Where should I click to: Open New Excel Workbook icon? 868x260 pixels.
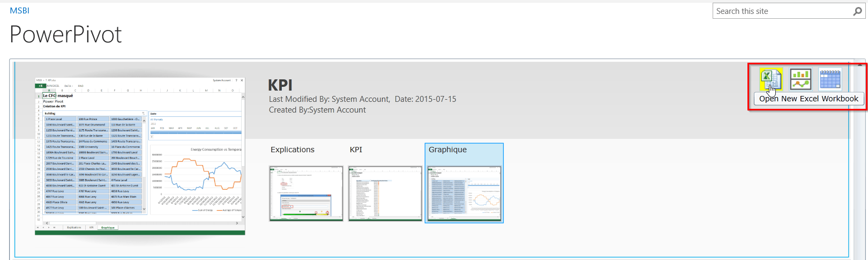tap(771, 79)
